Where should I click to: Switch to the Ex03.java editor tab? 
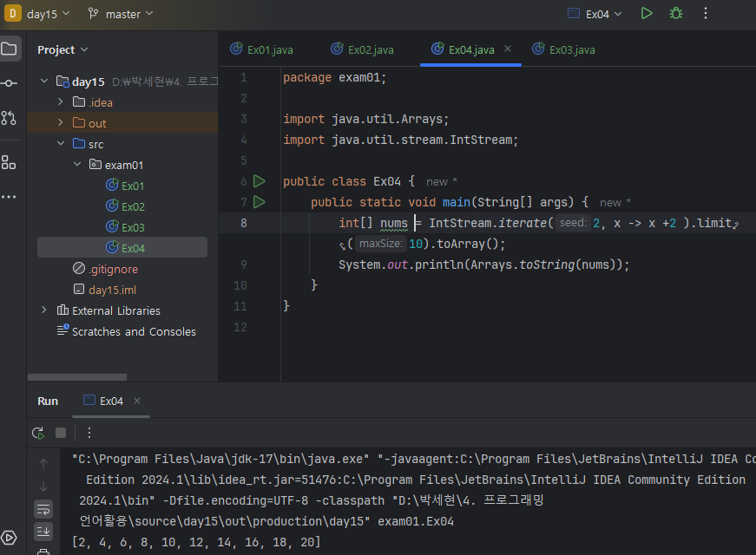[x=563, y=49]
